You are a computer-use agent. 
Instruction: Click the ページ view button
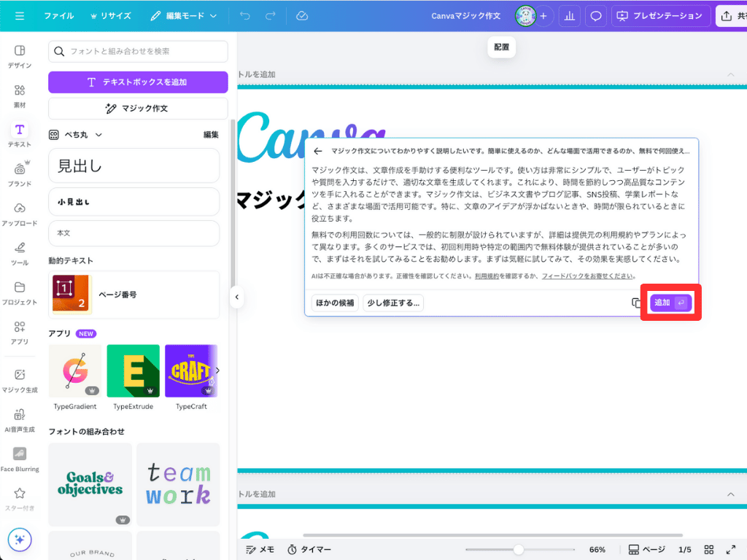pyautogui.click(x=646, y=550)
